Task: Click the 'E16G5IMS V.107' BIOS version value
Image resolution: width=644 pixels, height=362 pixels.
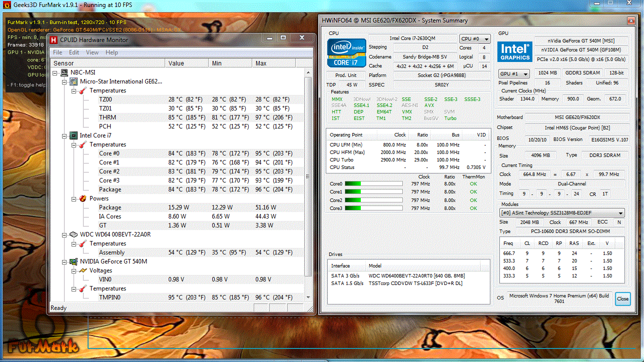Action: click(x=609, y=139)
